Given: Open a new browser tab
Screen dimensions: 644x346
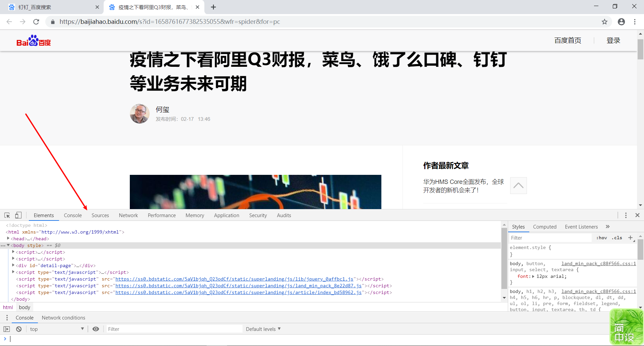Looking at the screenshot, I should (x=213, y=7).
